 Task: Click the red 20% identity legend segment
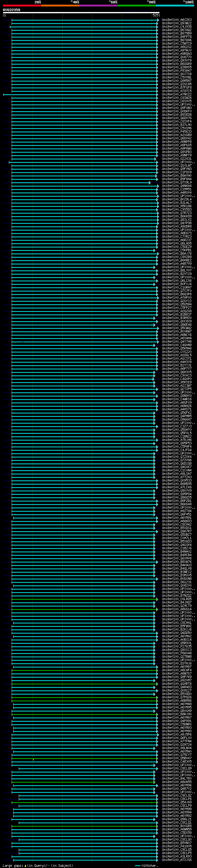(x=22, y=6)
